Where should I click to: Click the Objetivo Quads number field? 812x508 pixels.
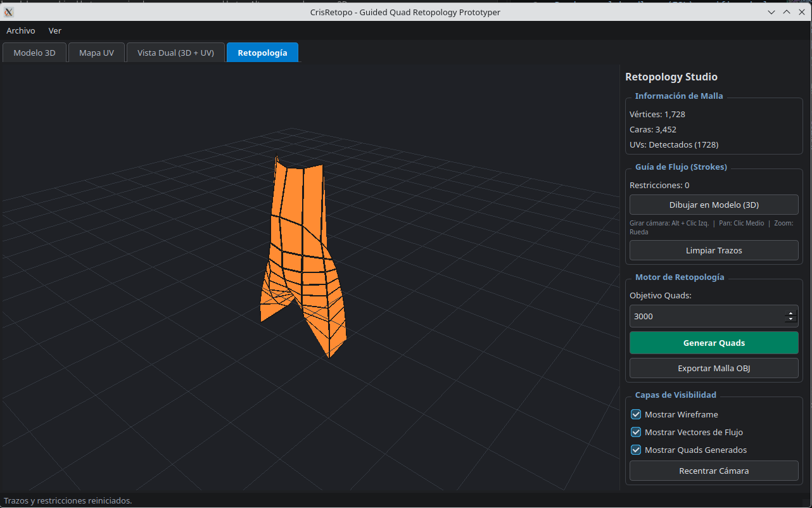coord(707,316)
